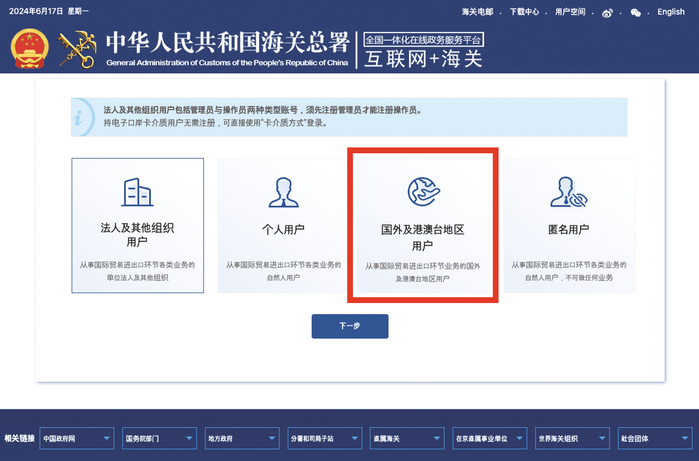Click the date 2024年6月17日 text
699x461 pixels.
click(36, 11)
